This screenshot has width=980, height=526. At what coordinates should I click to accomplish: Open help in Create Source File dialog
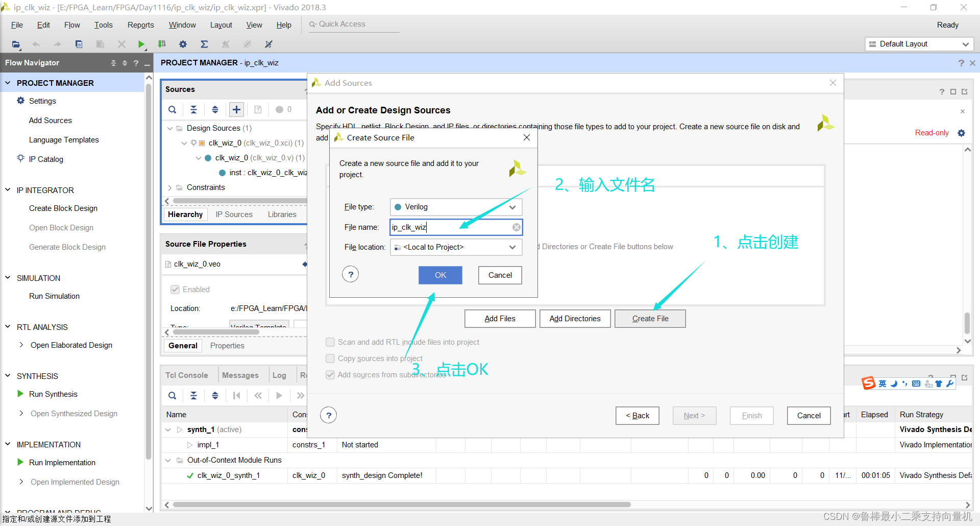[350, 275]
